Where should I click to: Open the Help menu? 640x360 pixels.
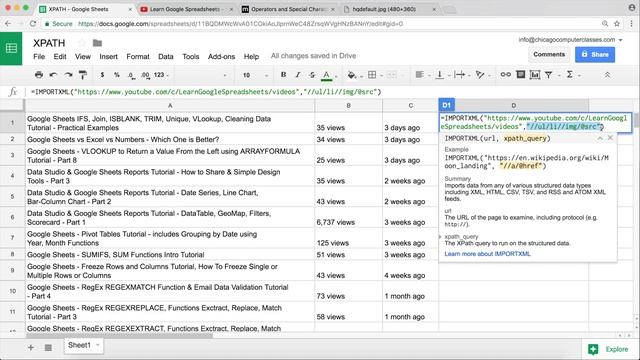[251, 57]
